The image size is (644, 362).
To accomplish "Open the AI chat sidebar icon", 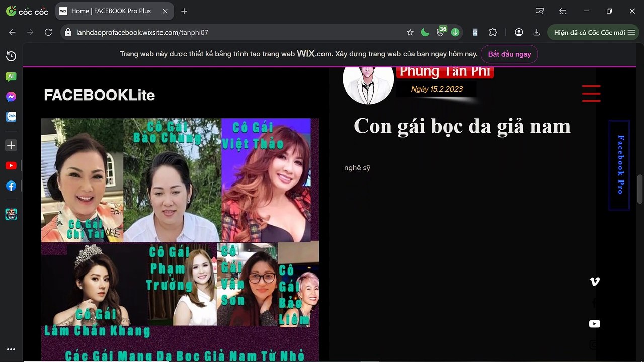I will 11,76.
